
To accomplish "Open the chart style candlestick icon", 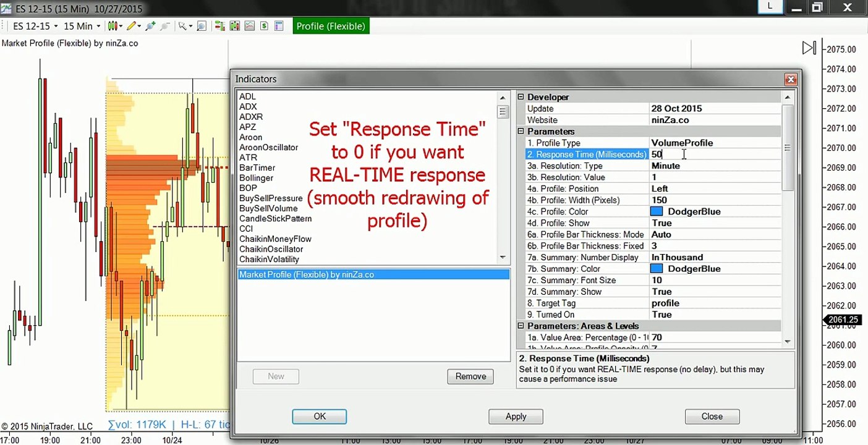I will point(113,26).
